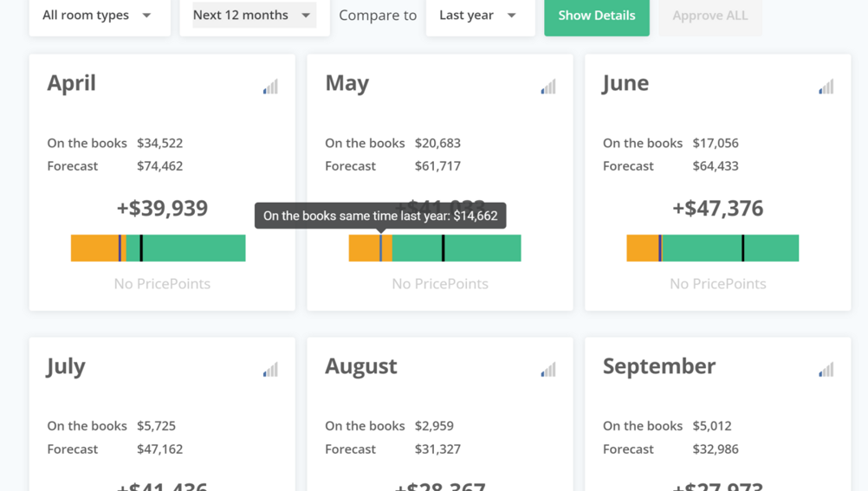Click June card's bar chart icon
This screenshot has height=491, width=868.
pyautogui.click(x=826, y=87)
